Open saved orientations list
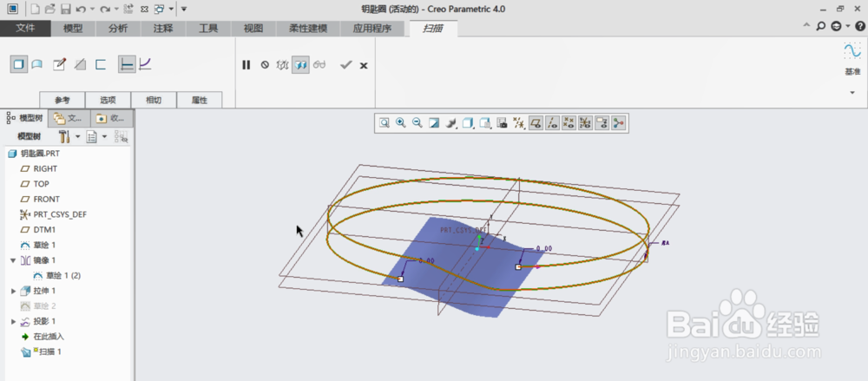This screenshot has height=381, width=868. (485, 123)
